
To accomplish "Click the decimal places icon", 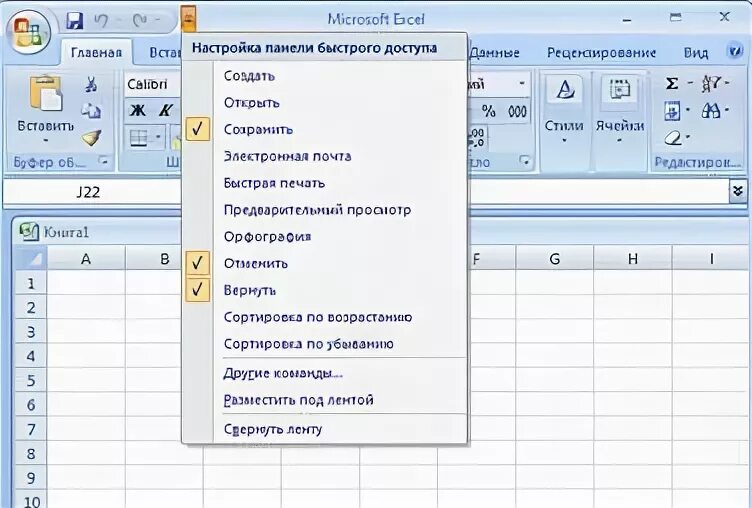I will [x=478, y=138].
